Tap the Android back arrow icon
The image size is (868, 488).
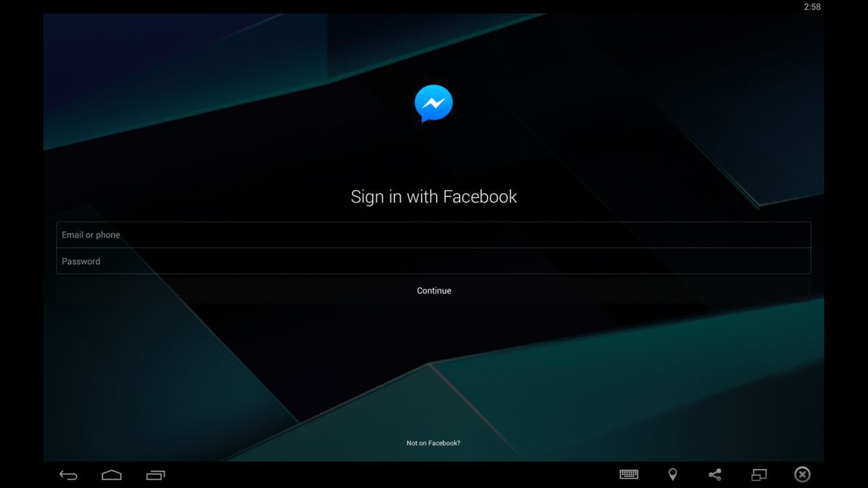[68, 475]
